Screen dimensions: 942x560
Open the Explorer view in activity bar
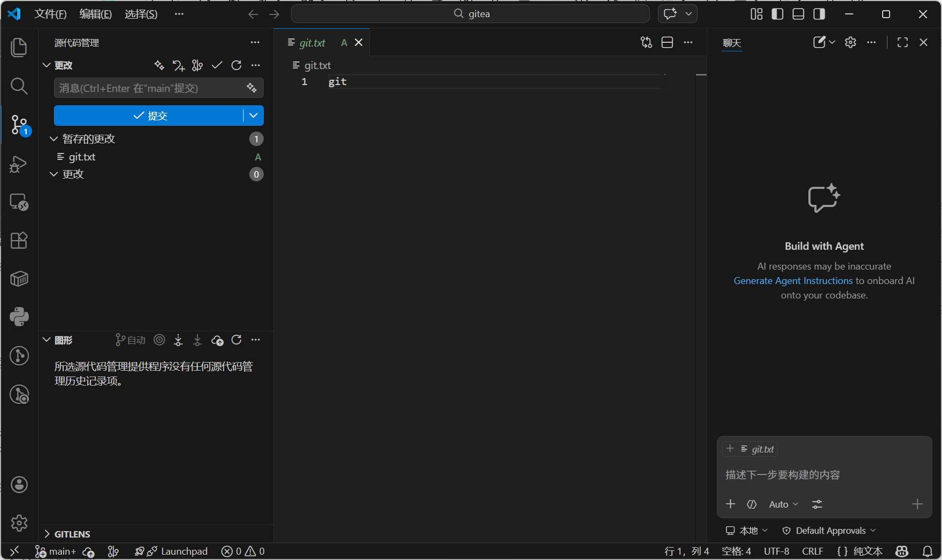coord(19,47)
